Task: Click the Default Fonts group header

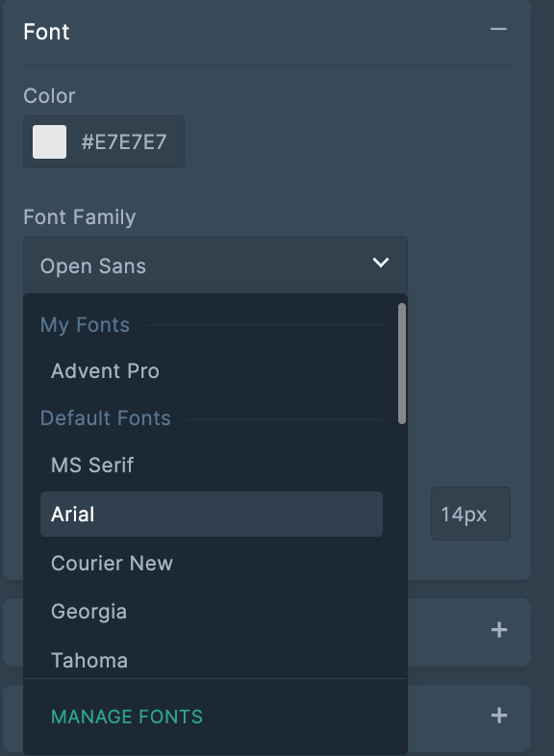Action: (106, 418)
